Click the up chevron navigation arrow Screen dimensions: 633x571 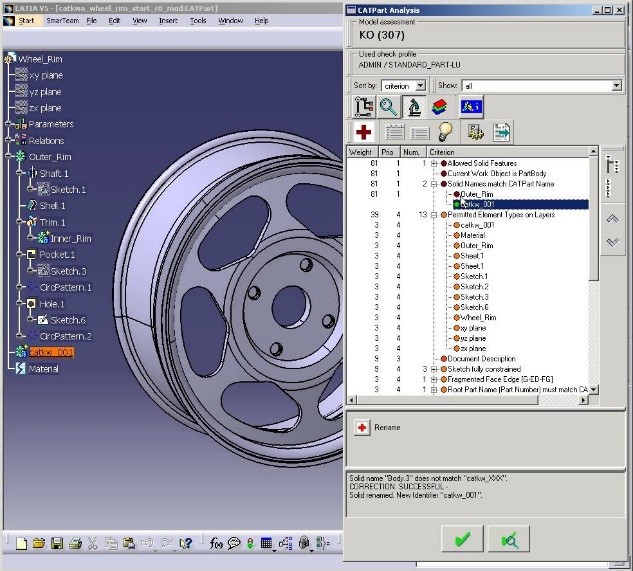pos(612,219)
